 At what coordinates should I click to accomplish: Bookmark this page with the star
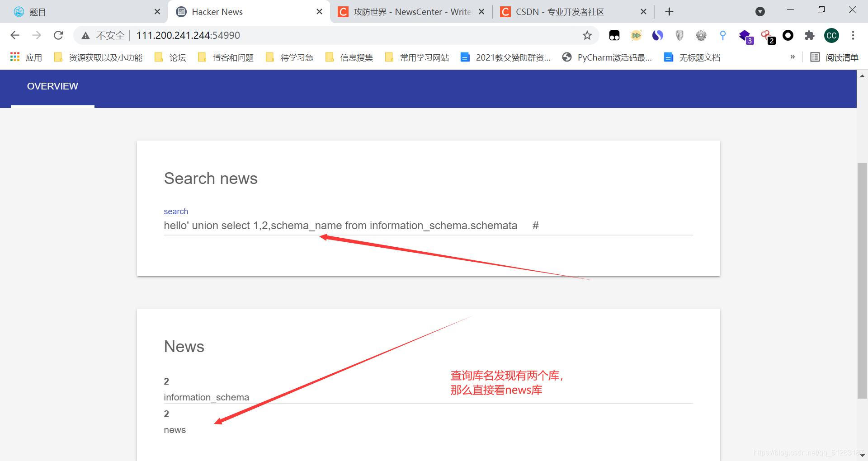pyautogui.click(x=587, y=35)
